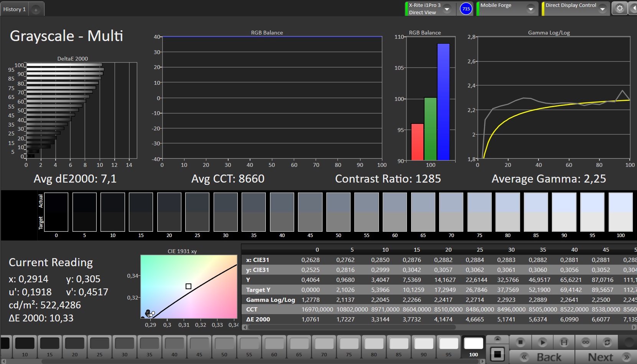Expand the up arrow above the pattern square
Screen dimensions: 637x364
(497, 339)
